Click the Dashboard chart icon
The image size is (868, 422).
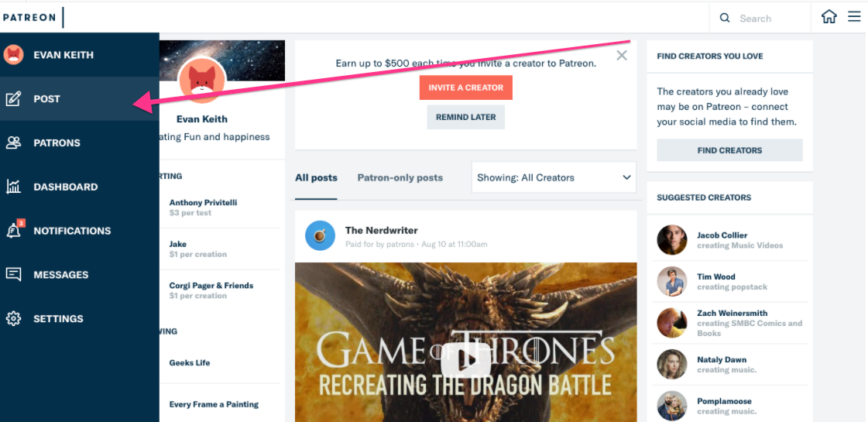click(x=13, y=187)
